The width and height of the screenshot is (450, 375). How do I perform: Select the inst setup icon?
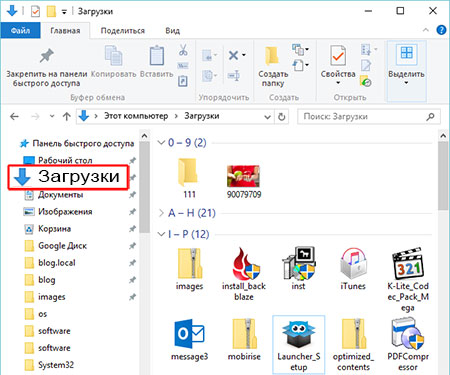(298, 263)
